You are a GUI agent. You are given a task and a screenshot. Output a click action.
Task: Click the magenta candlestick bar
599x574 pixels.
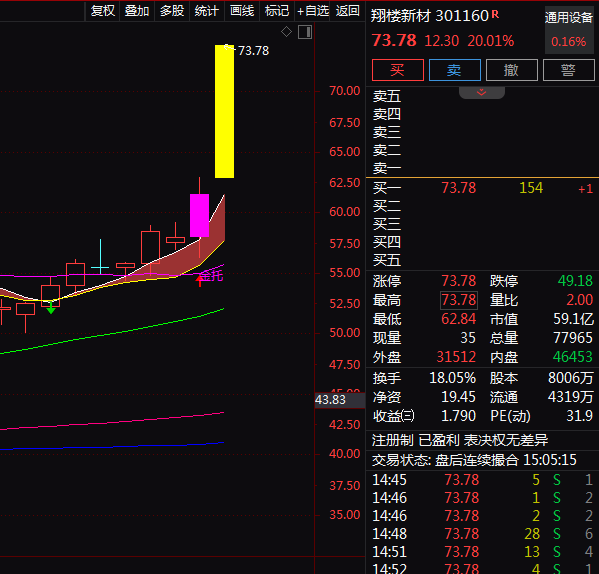pyautogui.click(x=199, y=215)
